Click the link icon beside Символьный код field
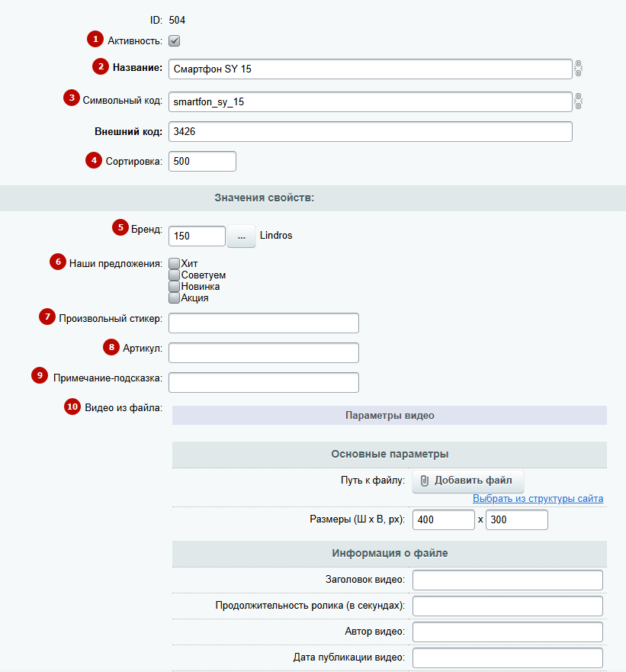The image size is (626, 672). [578, 101]
